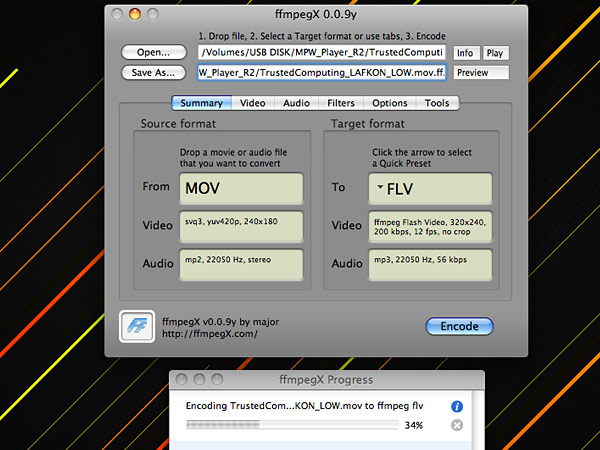600x450 pixels.
Task: Open the Quick Preset arrow next to FLV
Action: point(380,187)
